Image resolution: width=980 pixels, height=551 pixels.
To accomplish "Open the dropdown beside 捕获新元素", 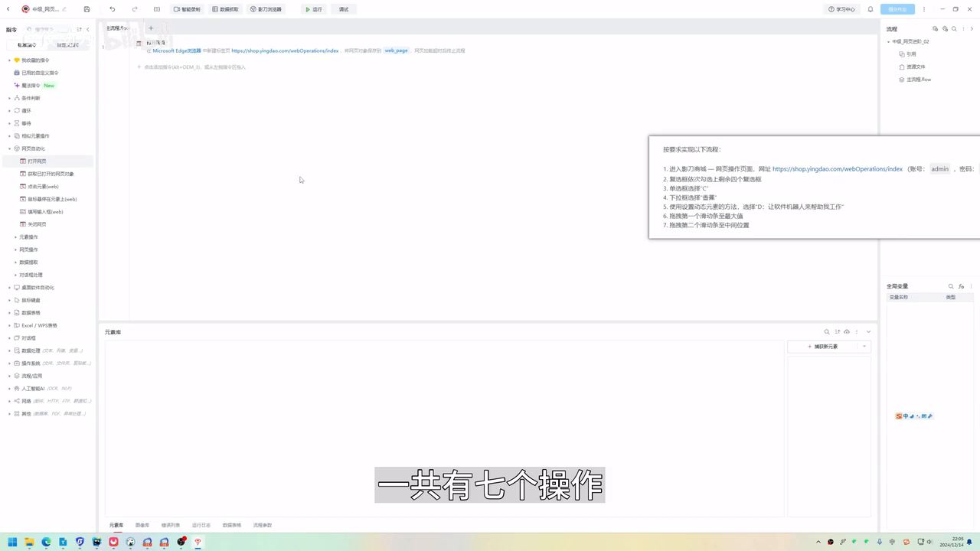I will 864,346.
